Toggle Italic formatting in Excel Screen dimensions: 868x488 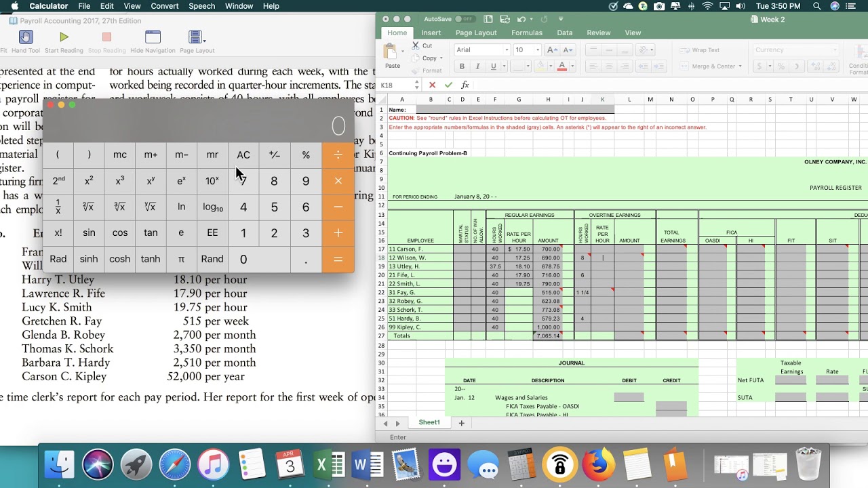point(477,66)
